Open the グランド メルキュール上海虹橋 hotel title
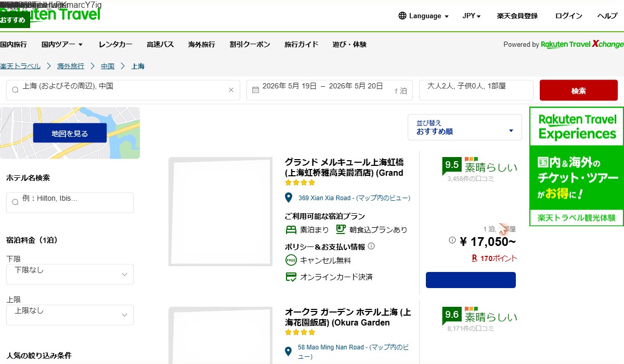The image size is (624, 364). [x=344, y=167]
